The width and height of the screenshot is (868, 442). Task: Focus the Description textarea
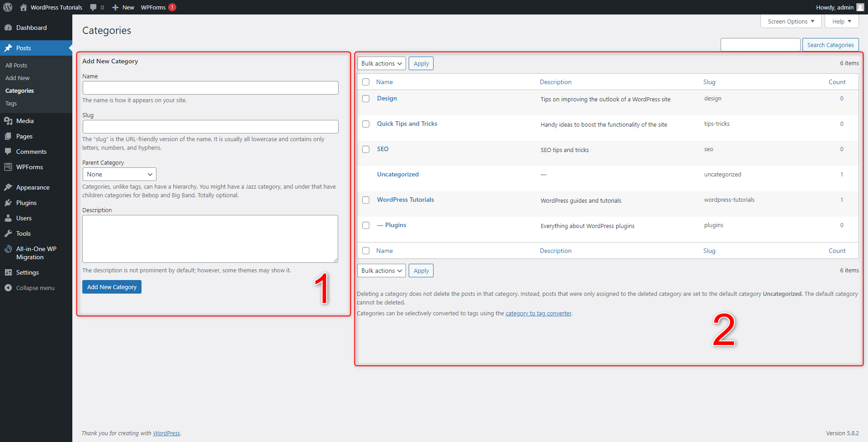[x=210, y=239]
